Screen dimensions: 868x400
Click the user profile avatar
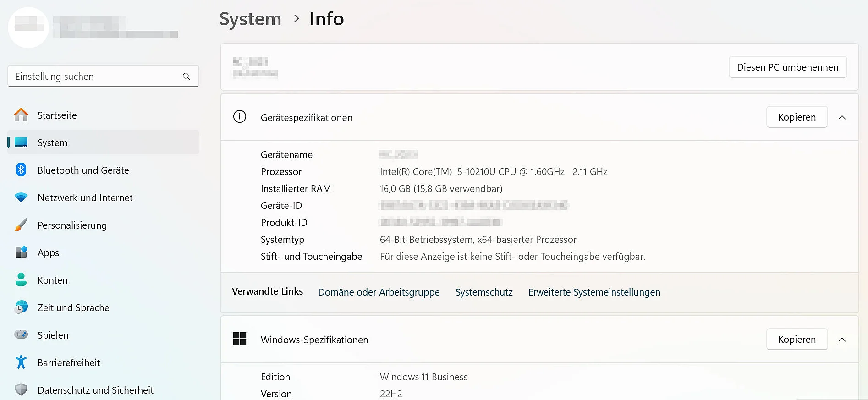pyautogui.click(x=28, y=27)
